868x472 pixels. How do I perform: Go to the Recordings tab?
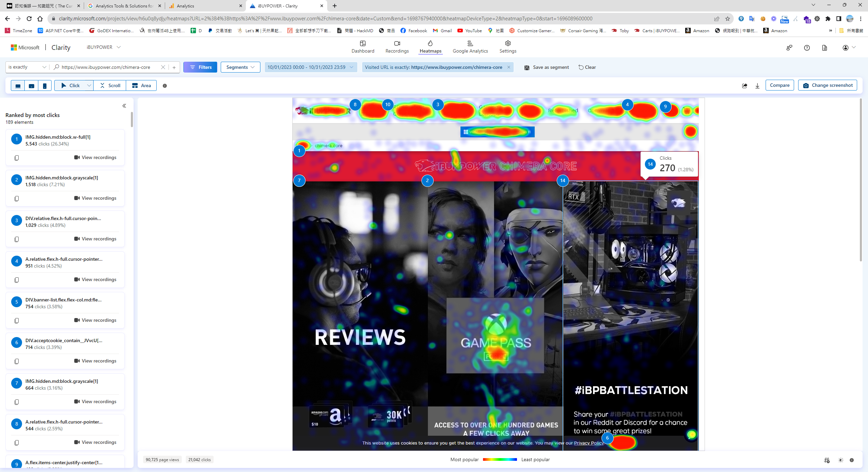click(397, 47)
